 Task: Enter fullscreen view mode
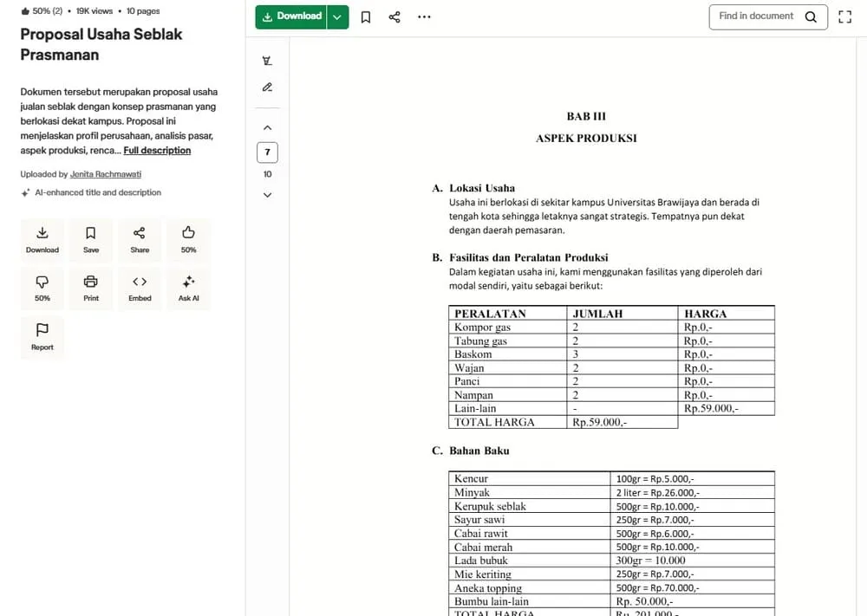[844, 16]
